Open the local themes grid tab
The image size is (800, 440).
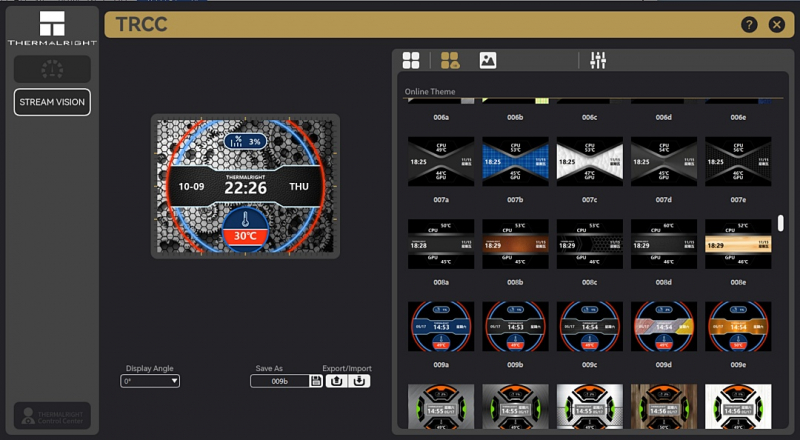click(x=411, y=61)
